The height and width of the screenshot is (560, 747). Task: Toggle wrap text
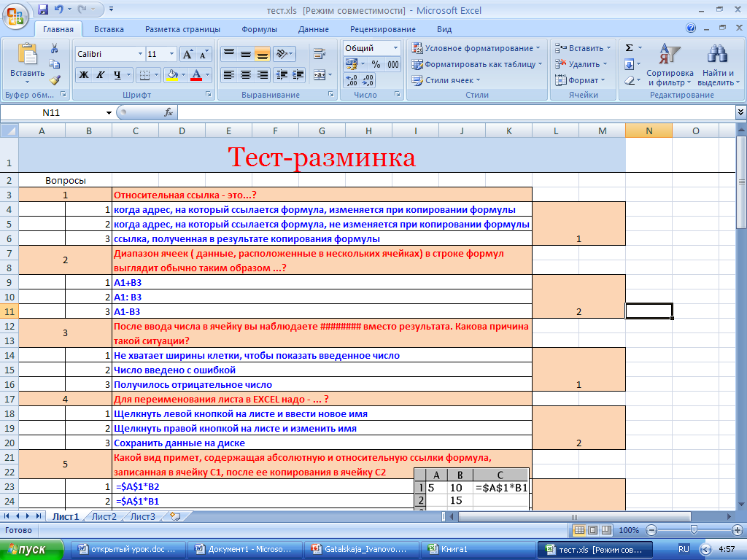[x=320, y=54]
